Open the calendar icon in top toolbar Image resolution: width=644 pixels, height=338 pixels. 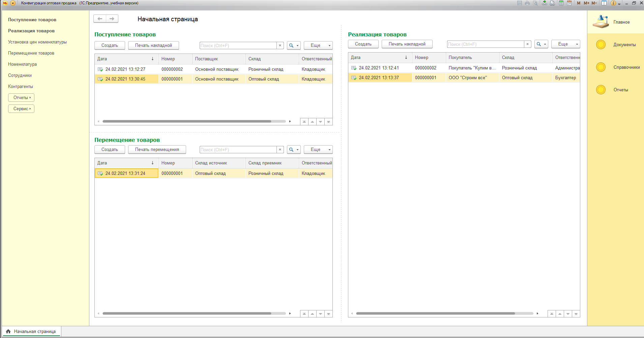pyautogui.click(x=569, y=3)
